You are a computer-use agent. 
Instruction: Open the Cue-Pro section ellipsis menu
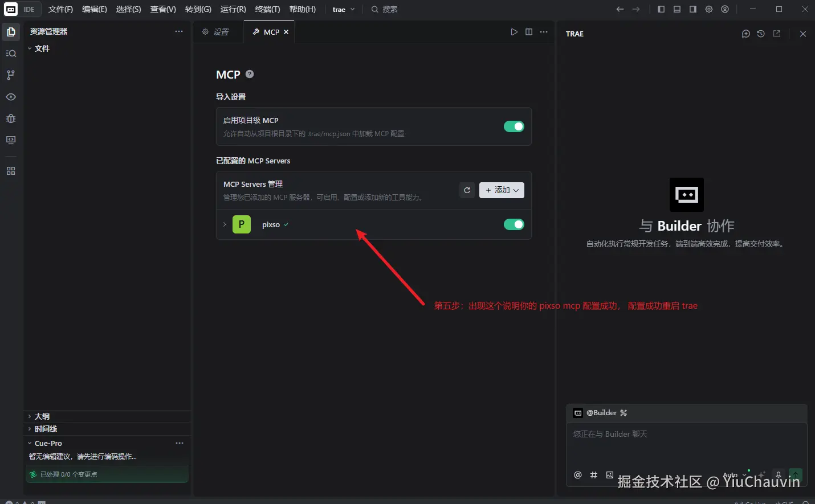180,443
